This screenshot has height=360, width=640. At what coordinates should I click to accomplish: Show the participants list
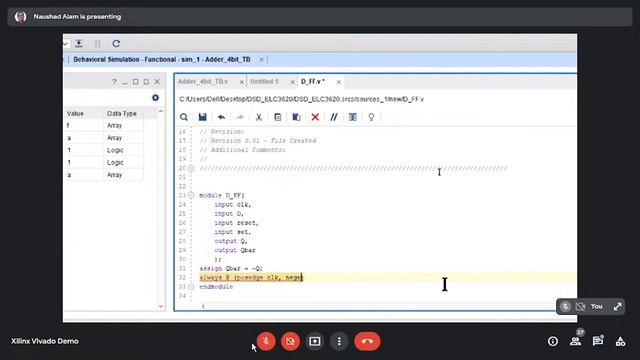point(576,341)
